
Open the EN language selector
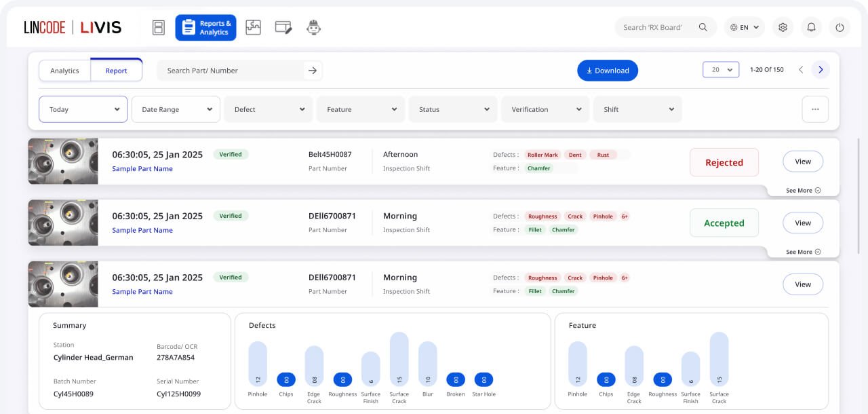click(x=745, y=28)
